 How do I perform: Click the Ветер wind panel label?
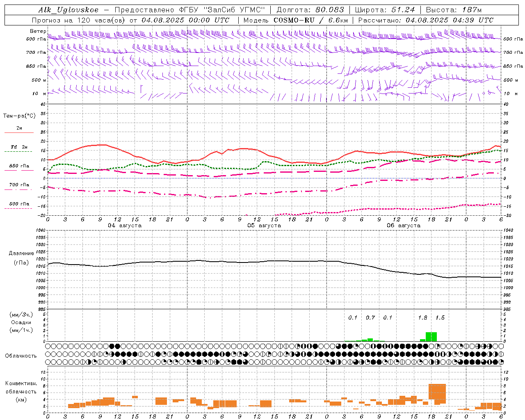point(38,31)
